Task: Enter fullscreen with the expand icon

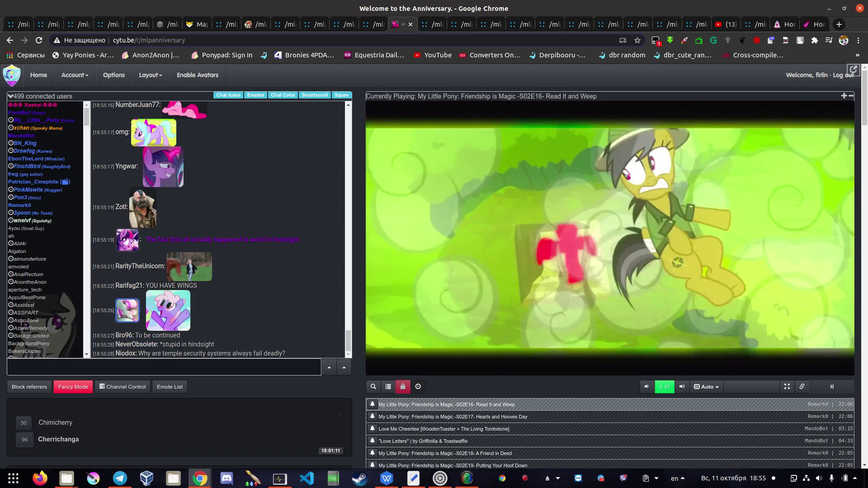Action: tap(787, 386)
